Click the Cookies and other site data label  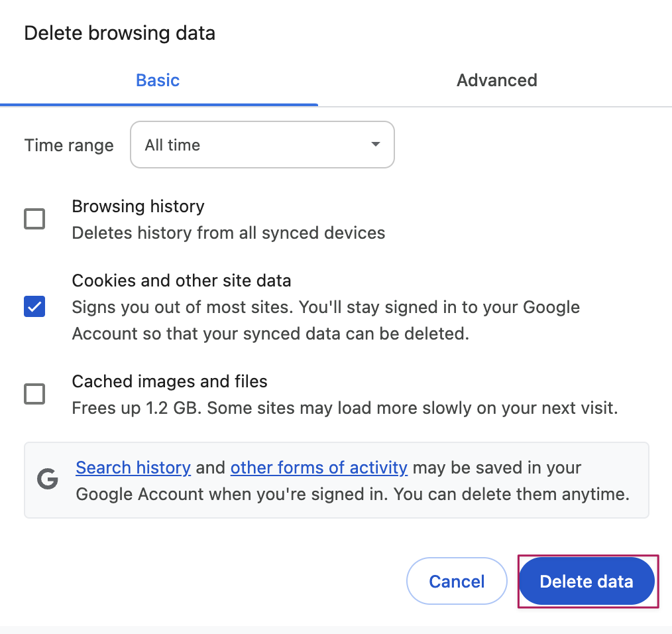click(181, 281)
